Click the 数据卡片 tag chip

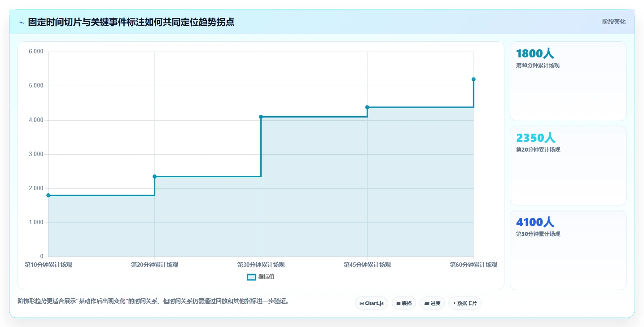tap(465, 303)
